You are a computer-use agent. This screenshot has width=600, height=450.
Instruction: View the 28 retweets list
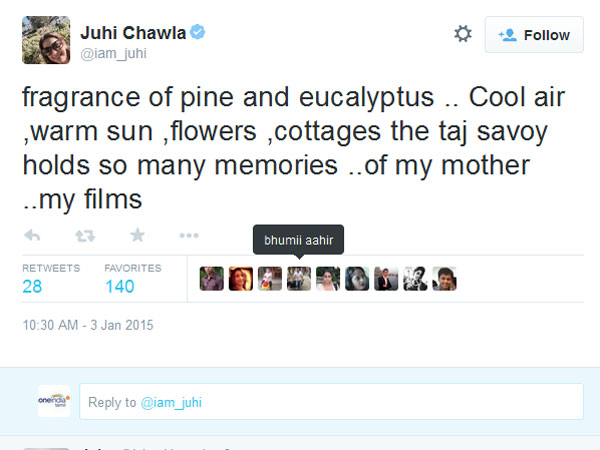[x=33, y=287]
